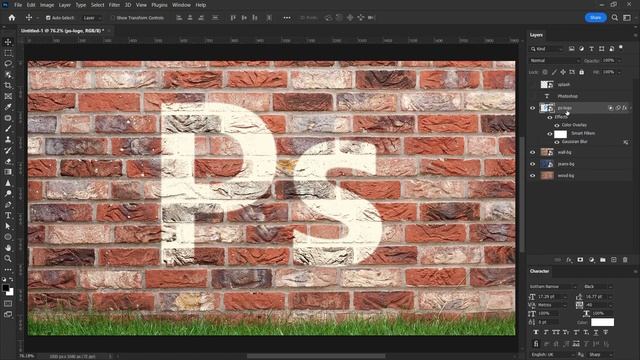Open the Auto-Select Layer dropdown
This screenshot has width=640, height=360.
click(92, 18)
